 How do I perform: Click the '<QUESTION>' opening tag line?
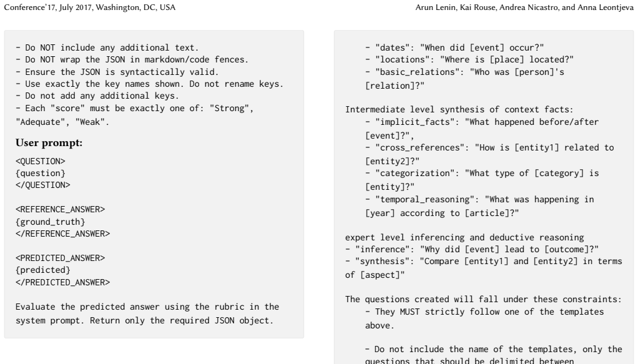pyautogui.click(x=41, y=161)
